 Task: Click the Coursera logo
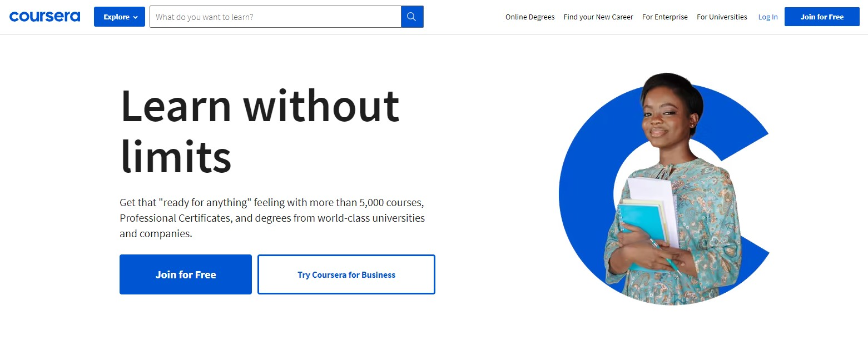coord(44,17)
